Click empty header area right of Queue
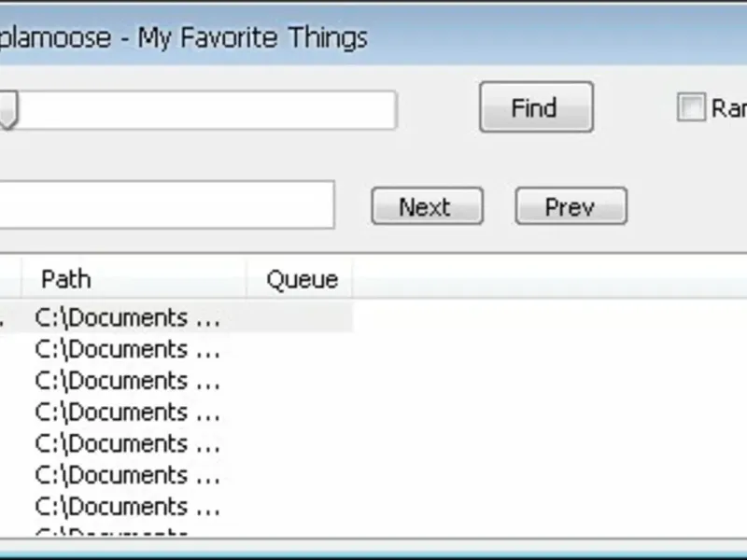The height and width of the screenshot is (560, 747). coord(542,279)
